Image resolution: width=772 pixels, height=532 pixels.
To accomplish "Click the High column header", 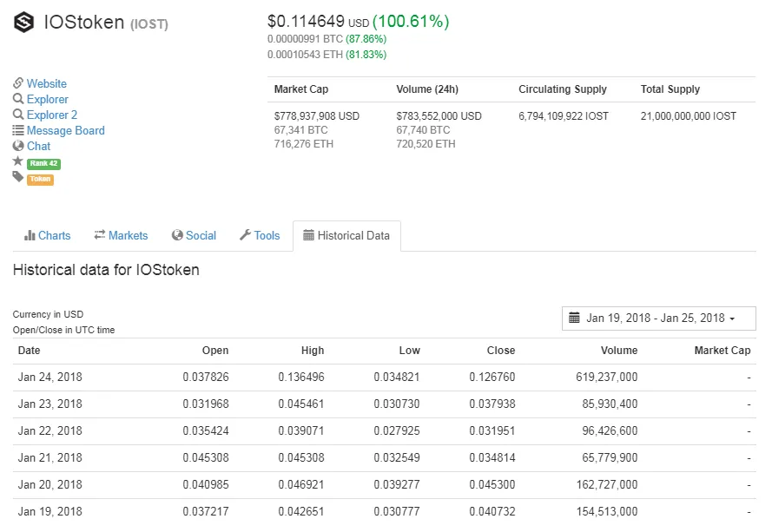I will [313, 351].
